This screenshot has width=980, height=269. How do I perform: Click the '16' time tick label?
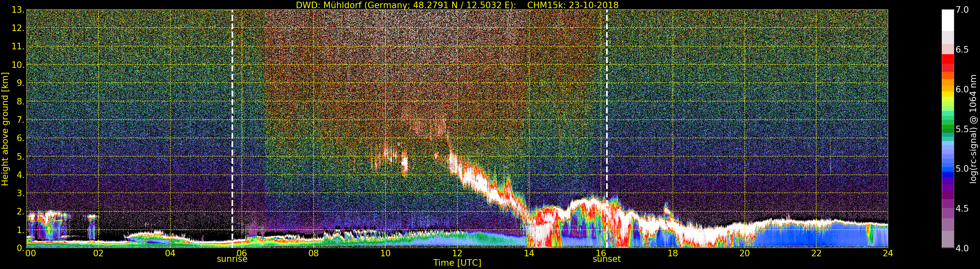[x=601, y=253]
